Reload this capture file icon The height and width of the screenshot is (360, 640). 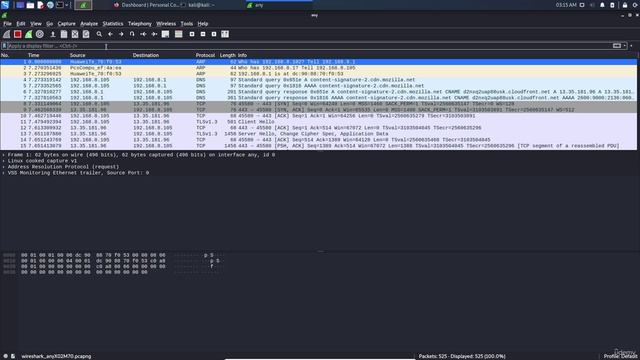tap(86, 34)
